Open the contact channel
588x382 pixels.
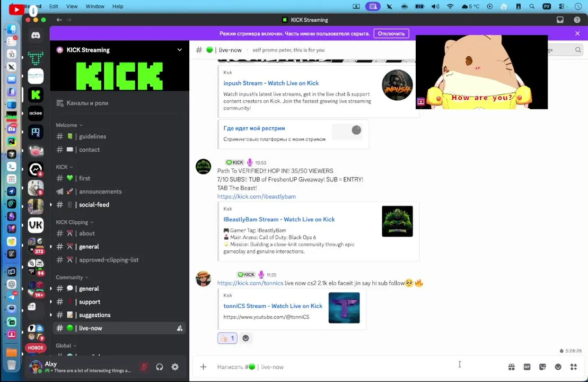click(120, 149)
